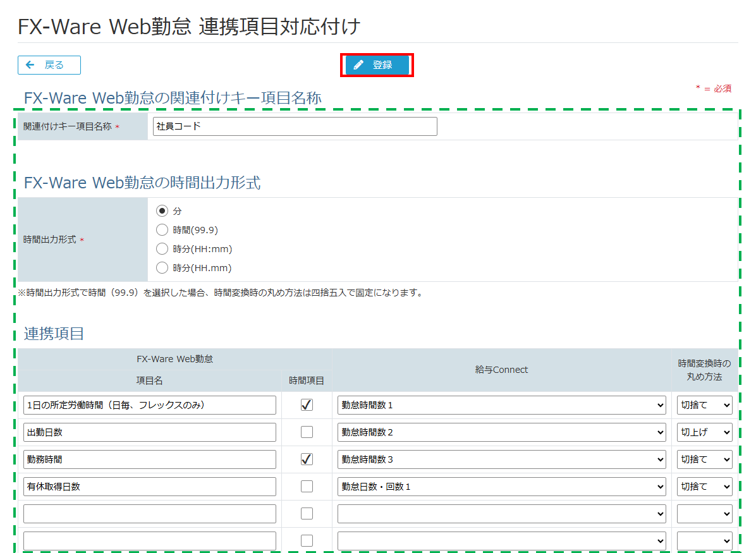756x553 pixels.
Task: Change the 切上げ rounding dropdown for 出勤日数
Action: (704, 432)
